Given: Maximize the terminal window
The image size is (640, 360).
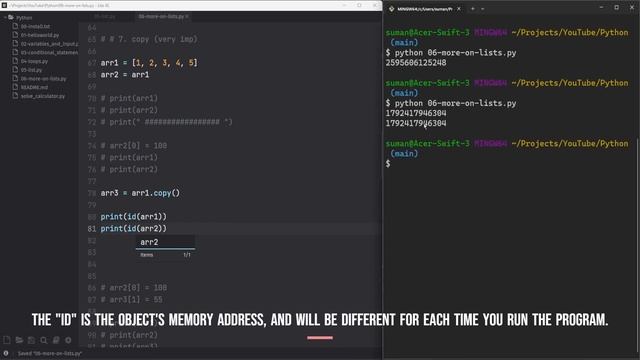Looking at the screenshot, I should click(x=616, y=7).
